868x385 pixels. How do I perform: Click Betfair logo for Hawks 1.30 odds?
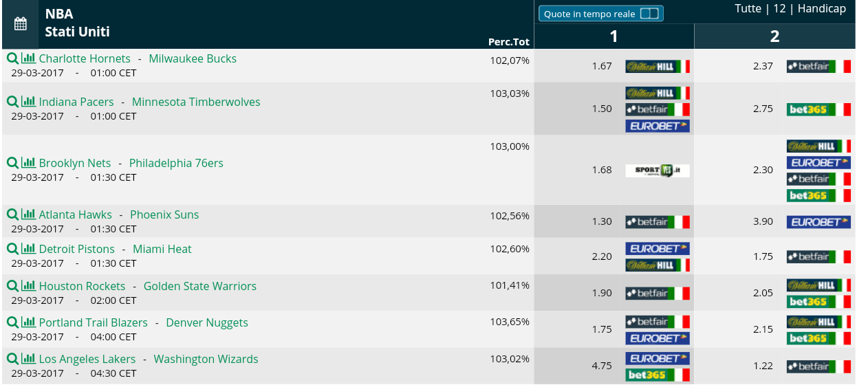[x=658, y=222]
